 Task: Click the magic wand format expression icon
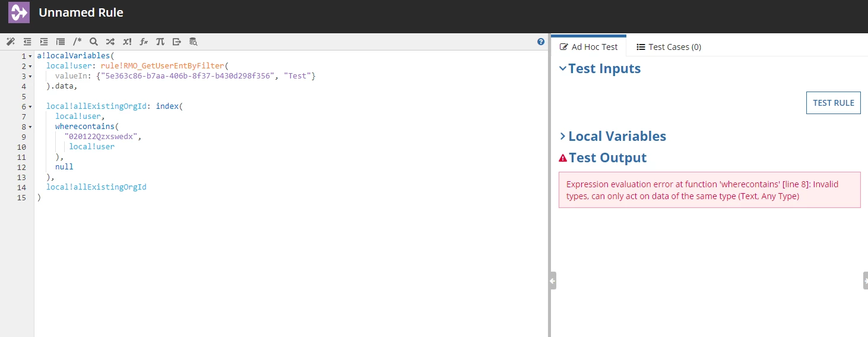point(10,42)
